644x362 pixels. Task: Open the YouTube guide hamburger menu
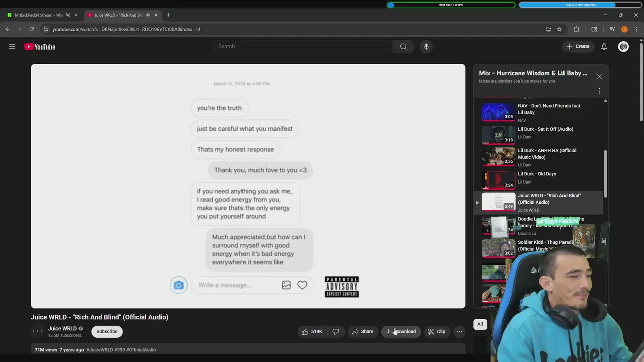[x=12, y=47]
